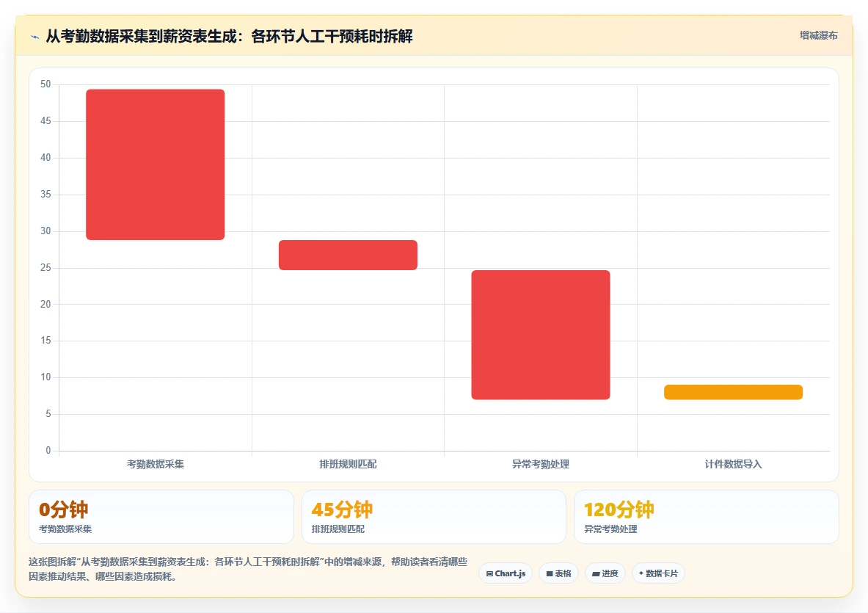Click the 120分钟 data card
868x613 pixels.
point(707,517)
